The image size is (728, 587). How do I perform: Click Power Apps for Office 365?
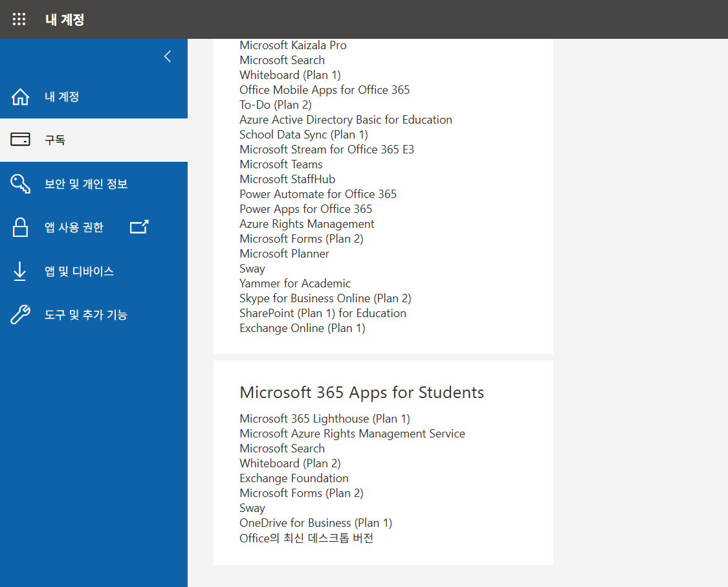(x=306, y=208)
